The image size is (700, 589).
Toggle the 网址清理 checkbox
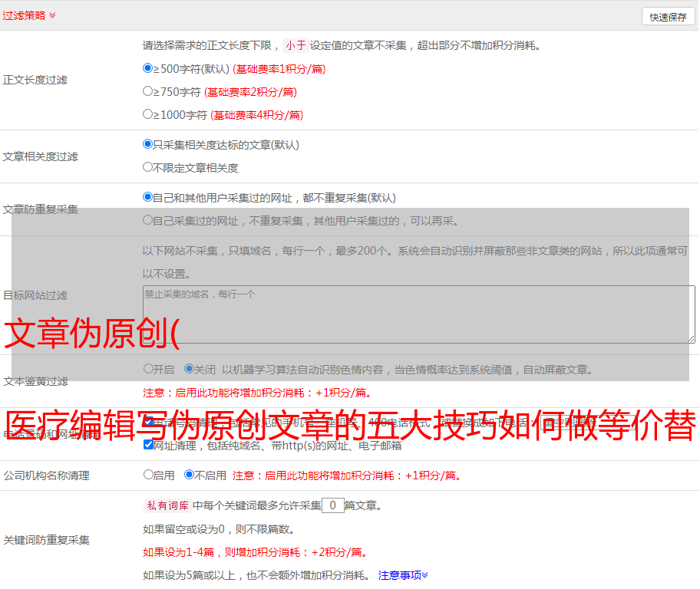(x=149, y=445)
